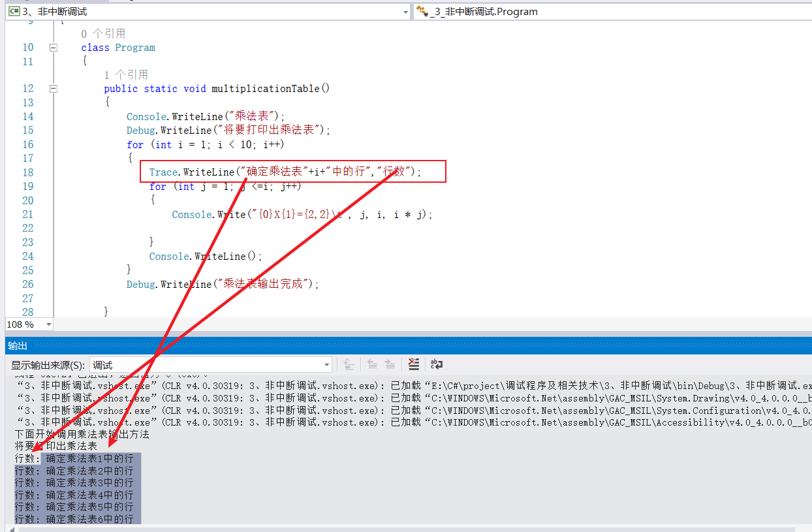Click the 输出 panel title bar
The width and height of the screenshot is (812, 532).
(409, 345)
